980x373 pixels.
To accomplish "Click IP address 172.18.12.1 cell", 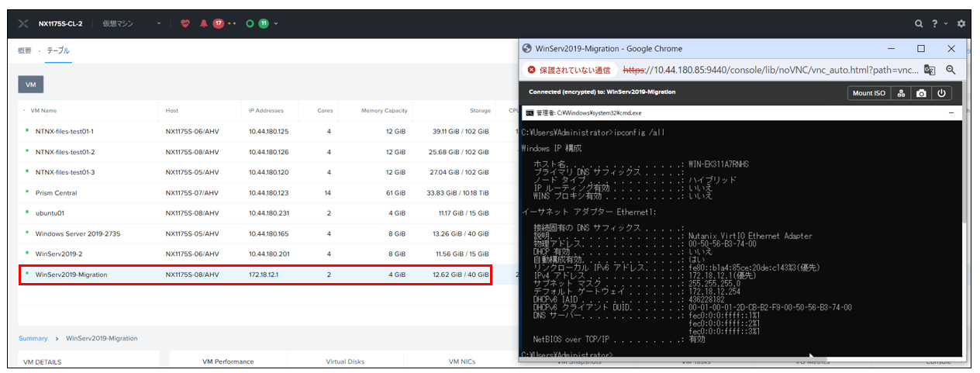I will [264, 275].
